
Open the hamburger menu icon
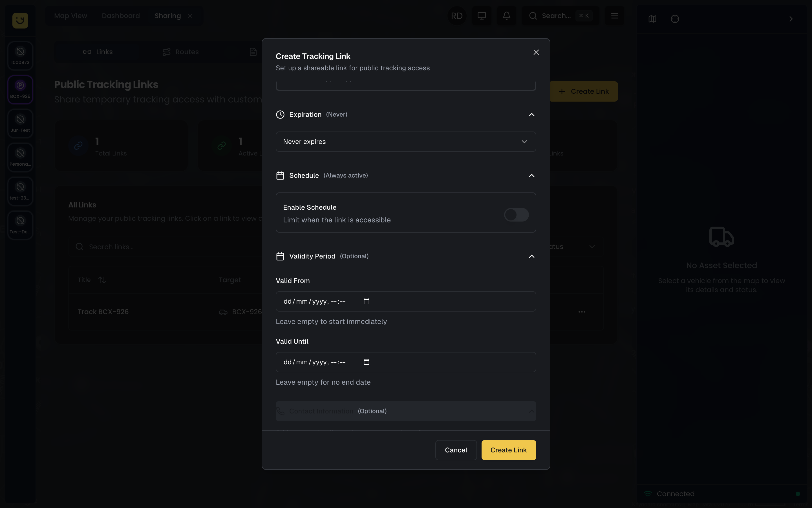614,16
